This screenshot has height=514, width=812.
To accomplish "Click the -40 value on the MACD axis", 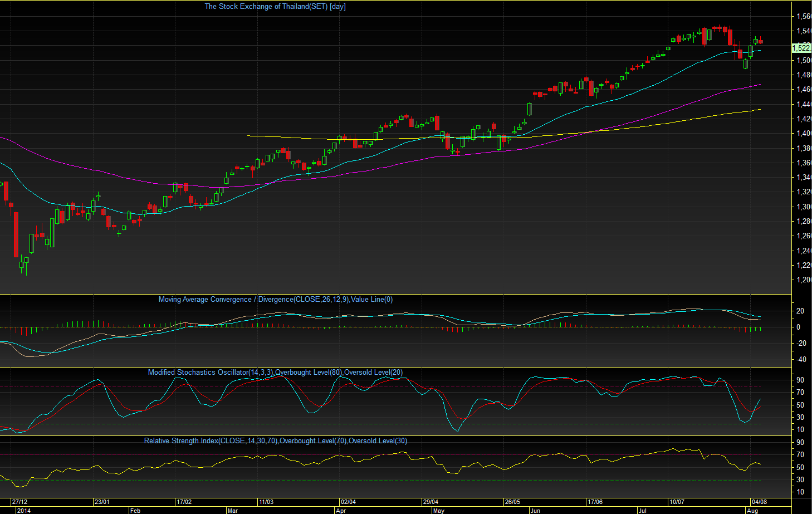I will click(801, 359).
